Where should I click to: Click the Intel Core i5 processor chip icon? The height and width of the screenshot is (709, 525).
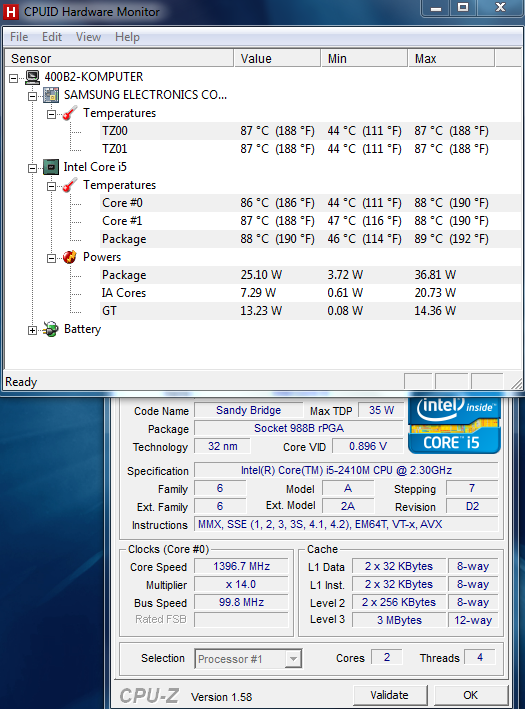point(51,167)
